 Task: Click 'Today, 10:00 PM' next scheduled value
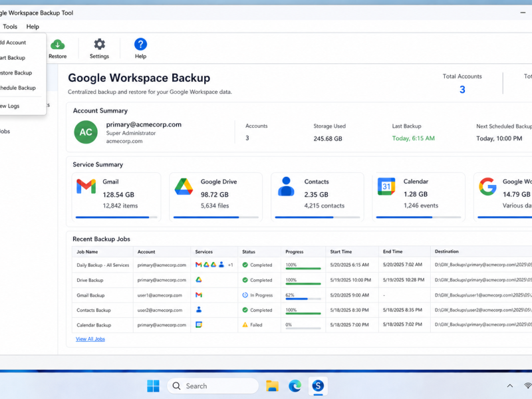click(x=499, y=138)
